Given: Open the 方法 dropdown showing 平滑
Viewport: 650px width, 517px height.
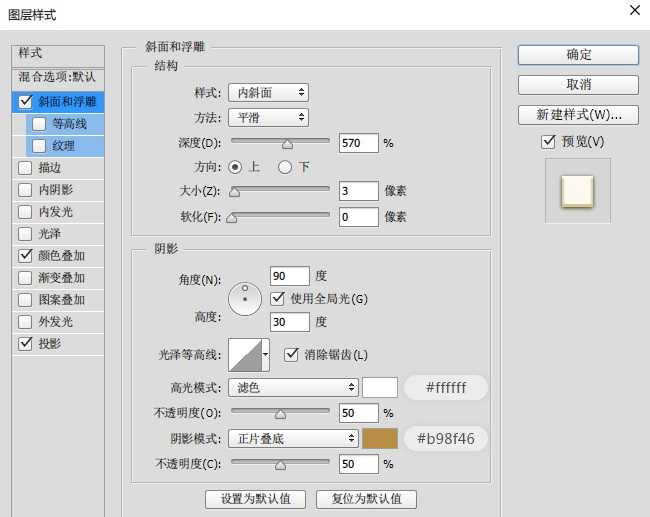Looking at the screenshot, I should pos(268,118).
